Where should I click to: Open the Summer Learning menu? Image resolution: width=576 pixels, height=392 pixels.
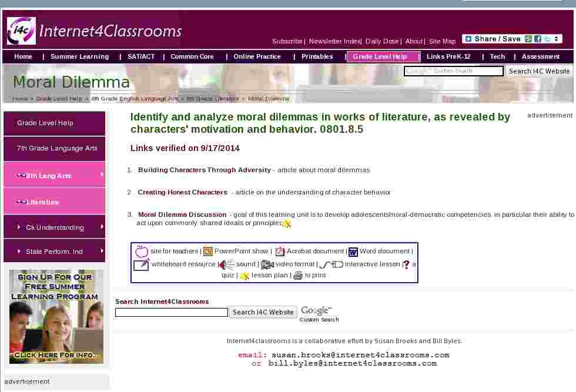tap(80, 56)
